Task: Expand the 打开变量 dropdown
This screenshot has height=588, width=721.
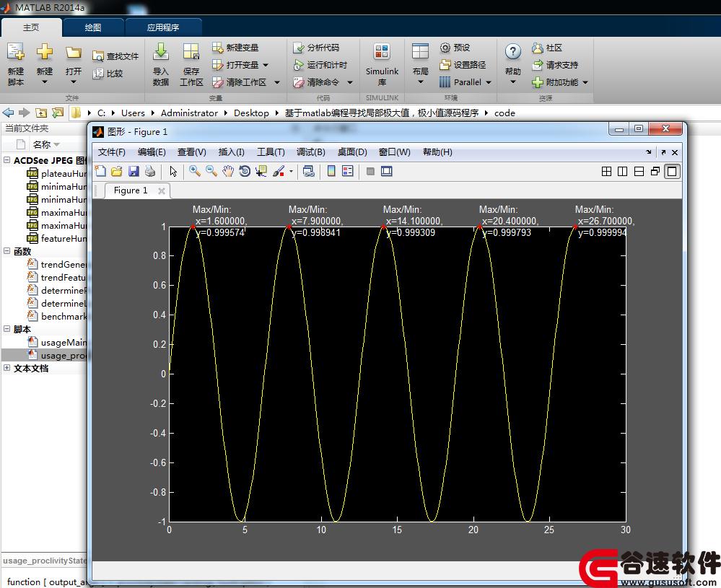Action: pos(266,65)
